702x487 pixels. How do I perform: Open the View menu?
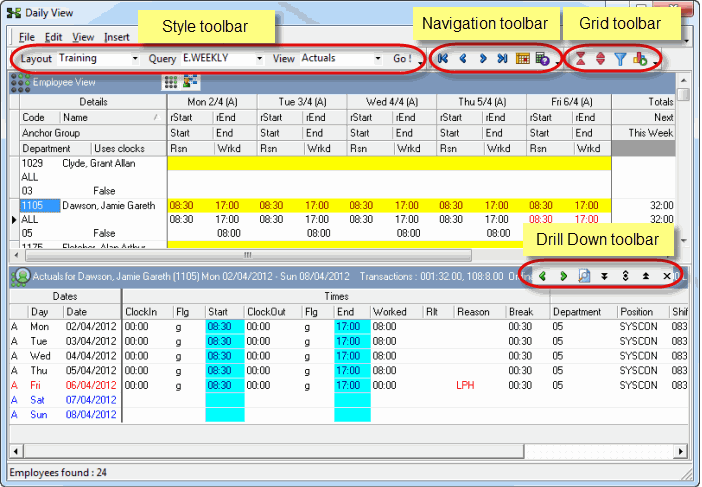click(83, 37)
